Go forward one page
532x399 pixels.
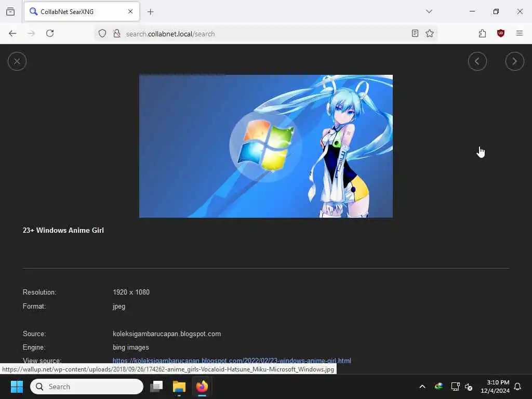click(x=31, y=33)
